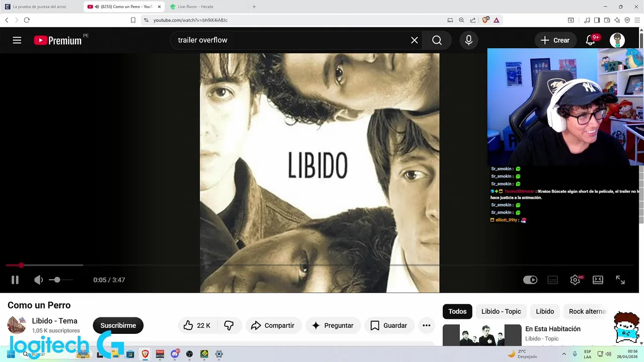This screenshot has height=362, width=644.
Task: Open the Windows Start menu
Action: pos(11,354)
